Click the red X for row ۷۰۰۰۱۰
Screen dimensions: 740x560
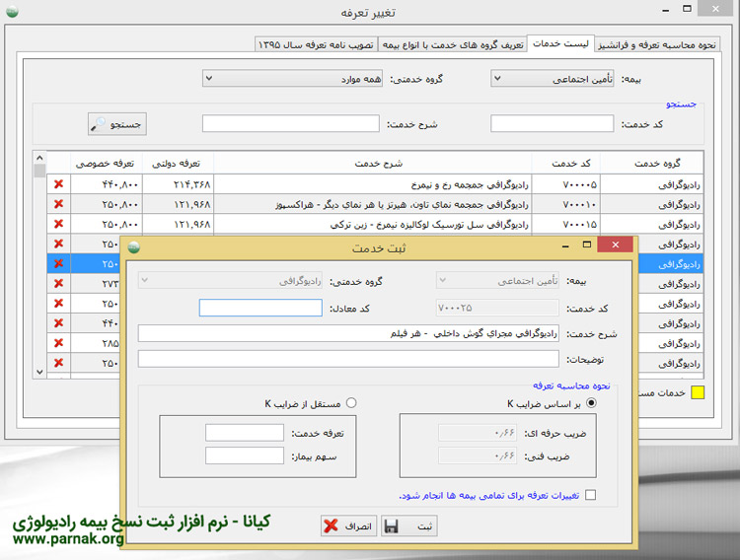pyautogui.click(x=58, y=204)
